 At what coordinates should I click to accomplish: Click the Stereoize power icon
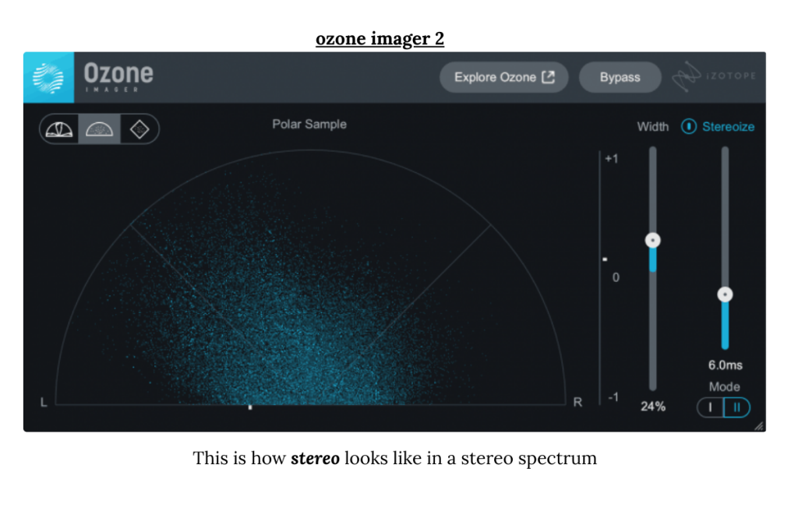point(687,126)
